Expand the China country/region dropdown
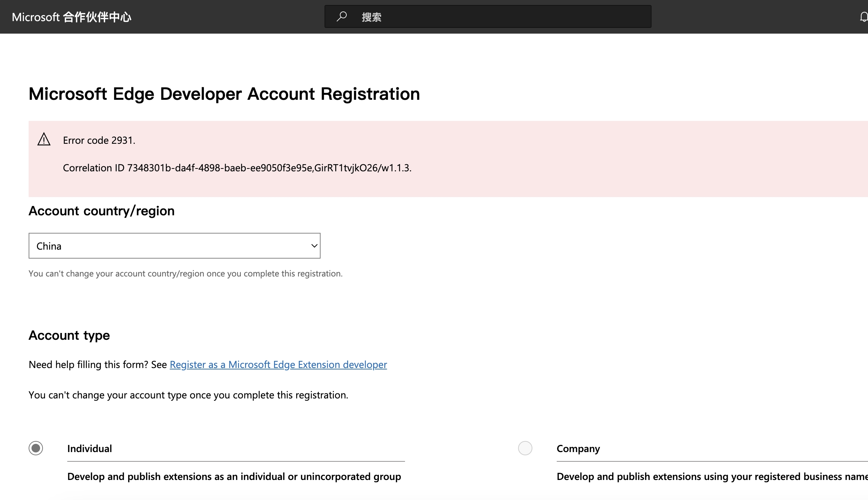The width and height of the screenshot is (868, 500). [175, 246]
